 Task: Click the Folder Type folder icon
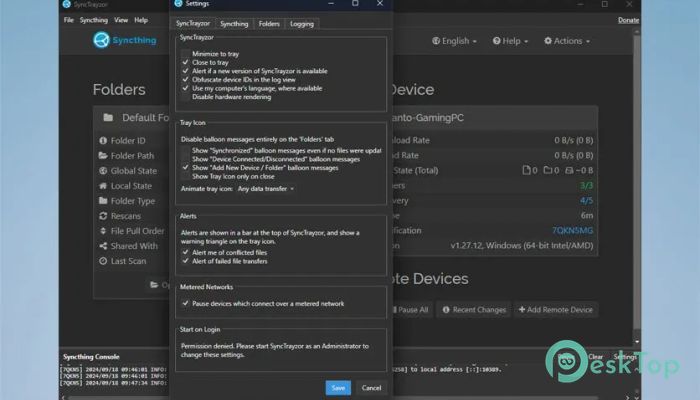(x=103, y=201)
